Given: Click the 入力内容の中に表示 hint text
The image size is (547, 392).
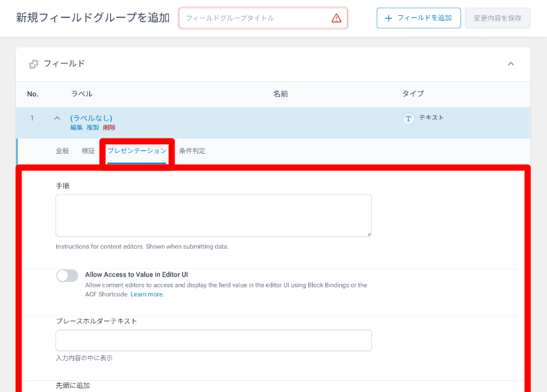Looking at the screenshot, I should point(84,358).
